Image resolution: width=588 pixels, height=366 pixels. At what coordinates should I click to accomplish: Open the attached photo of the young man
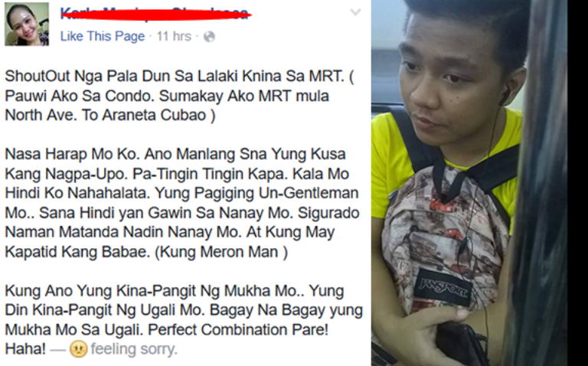pyautogui.click(x=469, y=183)
